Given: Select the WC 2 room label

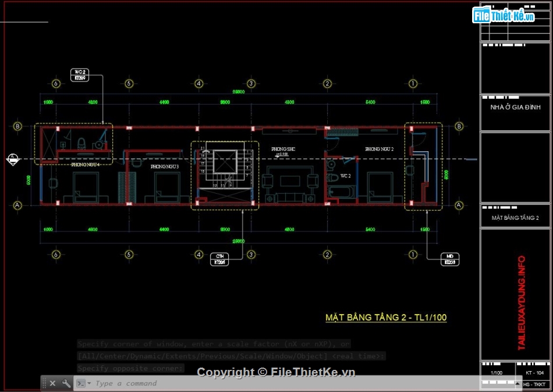Looking at the screenshot, I should tap(346, 176).
